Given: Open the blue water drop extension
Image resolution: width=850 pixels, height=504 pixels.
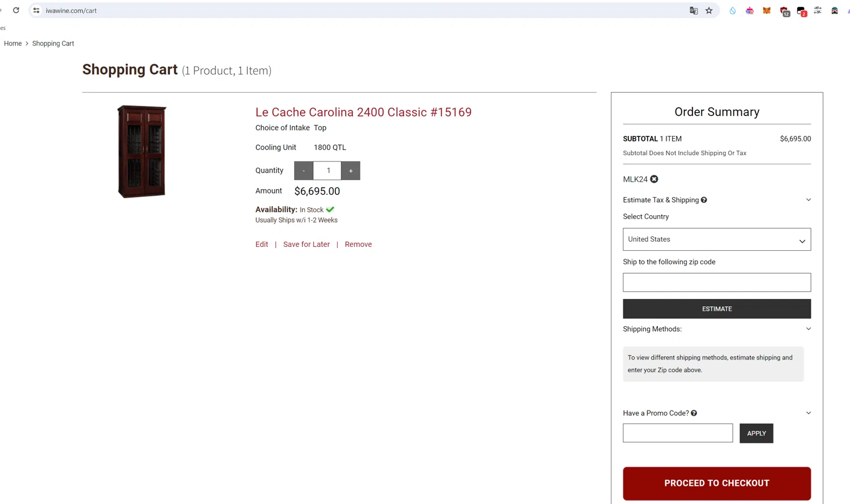Looking at the screenshot, I should click(733, 10).
